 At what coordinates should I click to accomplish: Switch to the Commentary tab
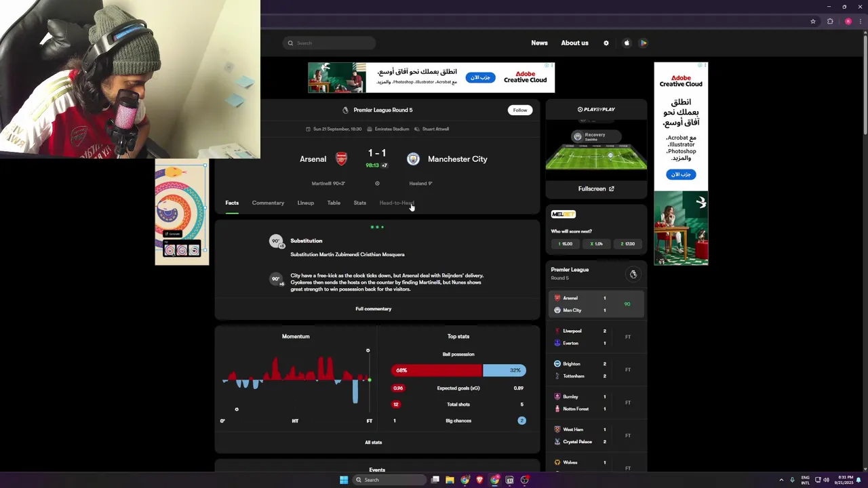point(268,203)
